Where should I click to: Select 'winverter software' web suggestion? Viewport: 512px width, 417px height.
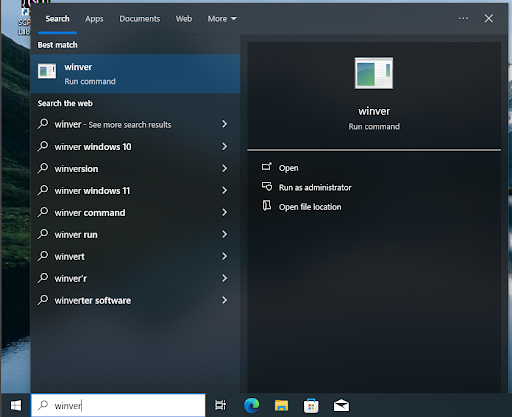(135, 300)
